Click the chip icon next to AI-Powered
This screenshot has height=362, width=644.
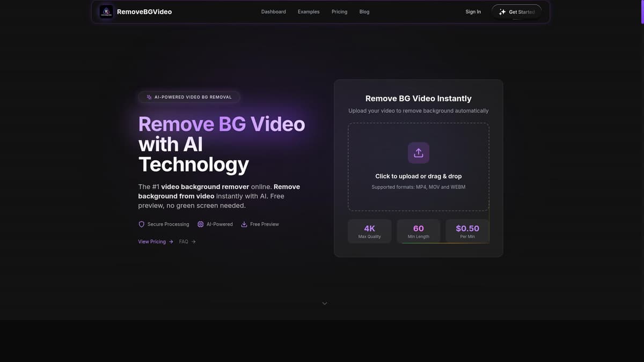coord(200,224)
